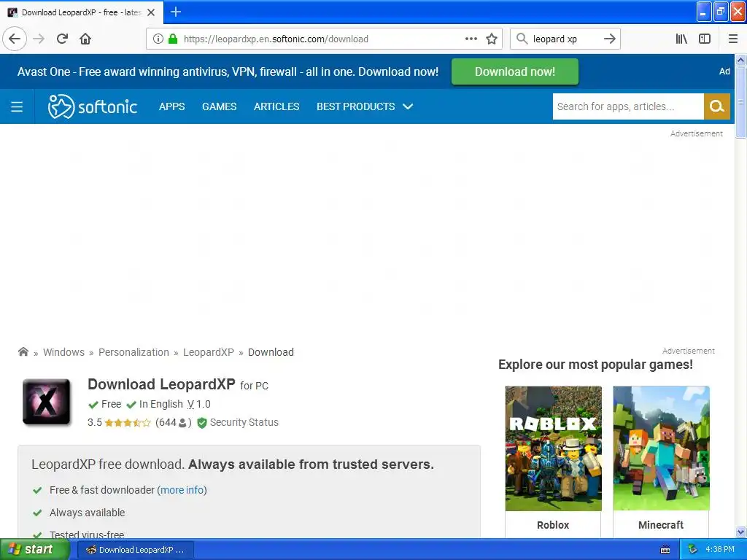This screenshot has width=747, height=560.
Task: Focus the Search for apps, articles field
Action: [628, 106]
